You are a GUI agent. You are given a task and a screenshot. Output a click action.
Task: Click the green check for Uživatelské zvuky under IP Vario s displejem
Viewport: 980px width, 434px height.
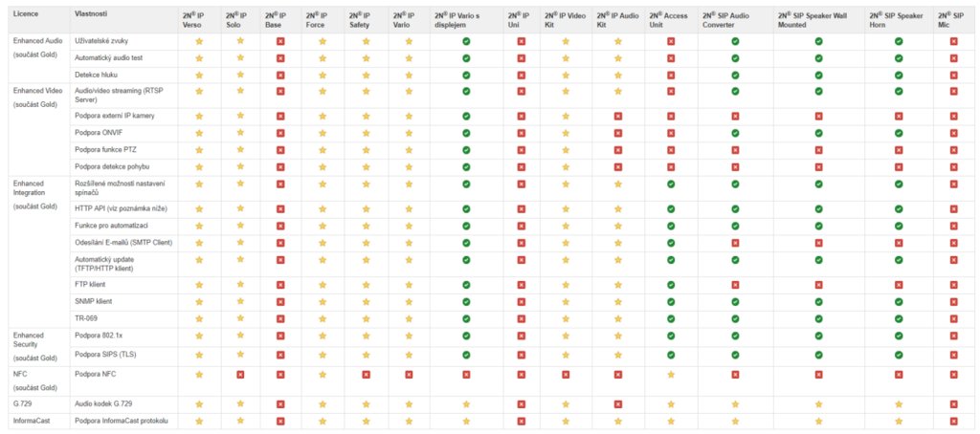tap(466, 42)
